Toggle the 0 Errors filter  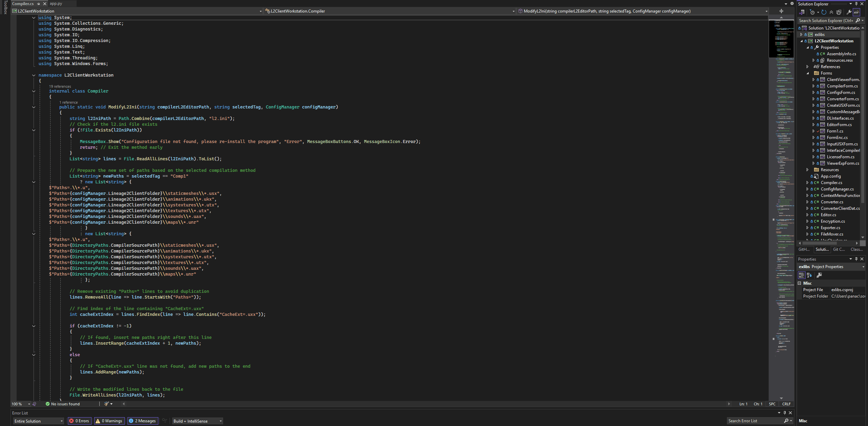click(79, 421)
